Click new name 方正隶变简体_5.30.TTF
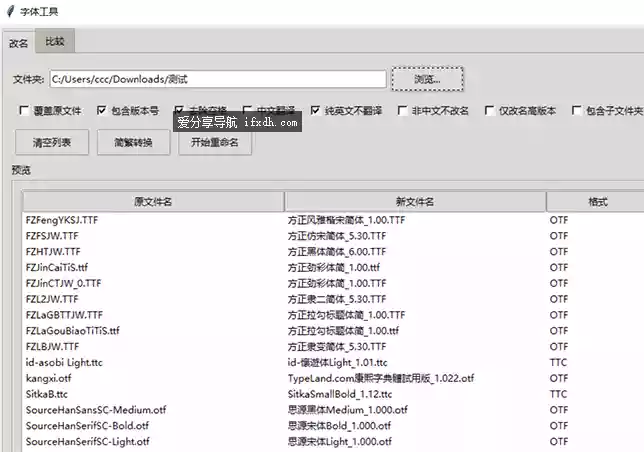 (337, 346)
